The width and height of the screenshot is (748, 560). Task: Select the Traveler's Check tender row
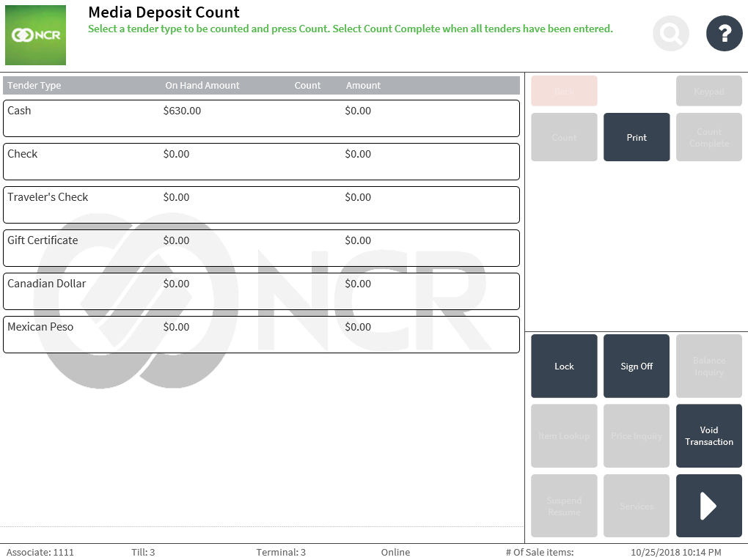261,205
